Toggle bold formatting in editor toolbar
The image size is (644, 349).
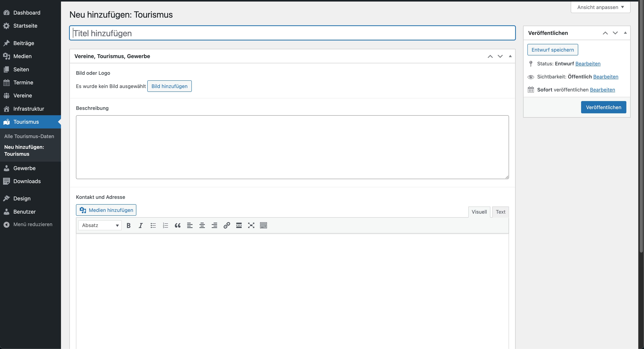pyautogui.click(x=128, y=225)
